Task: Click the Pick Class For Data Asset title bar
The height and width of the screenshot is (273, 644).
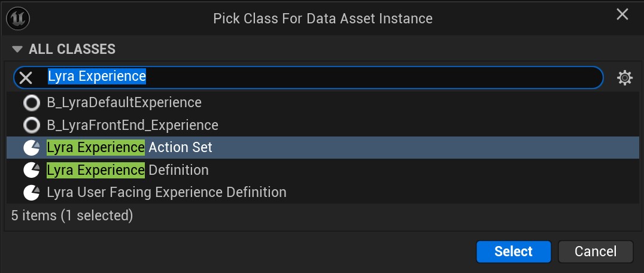Action: coord(323,18)
